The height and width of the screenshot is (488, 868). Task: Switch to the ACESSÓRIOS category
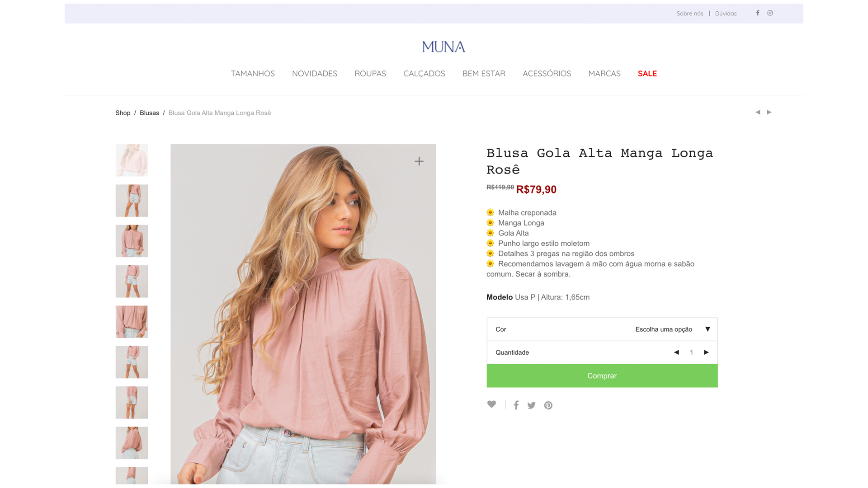pos(547,73)
